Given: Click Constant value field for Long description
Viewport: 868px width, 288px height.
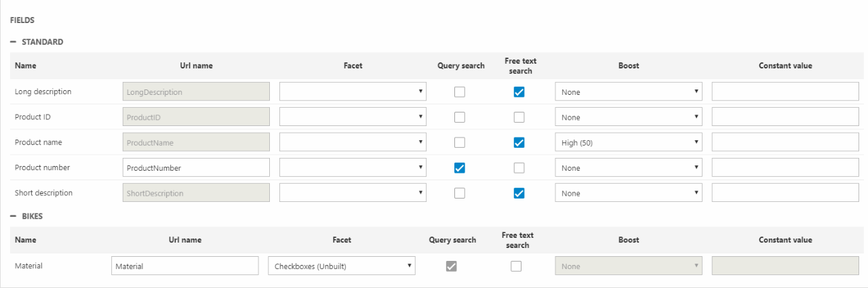Looking at the screenshot, I should (x=785, y=92).
